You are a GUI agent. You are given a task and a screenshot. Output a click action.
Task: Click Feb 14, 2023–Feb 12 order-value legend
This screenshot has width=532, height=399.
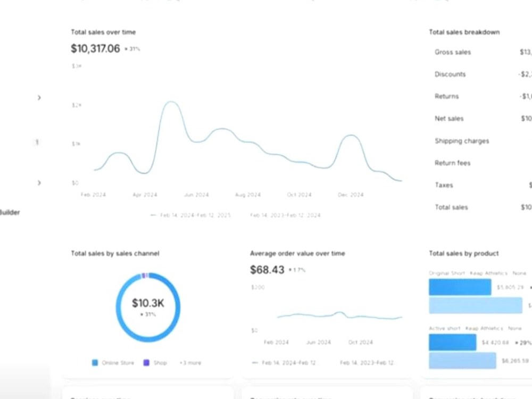[x=367, y=363]
